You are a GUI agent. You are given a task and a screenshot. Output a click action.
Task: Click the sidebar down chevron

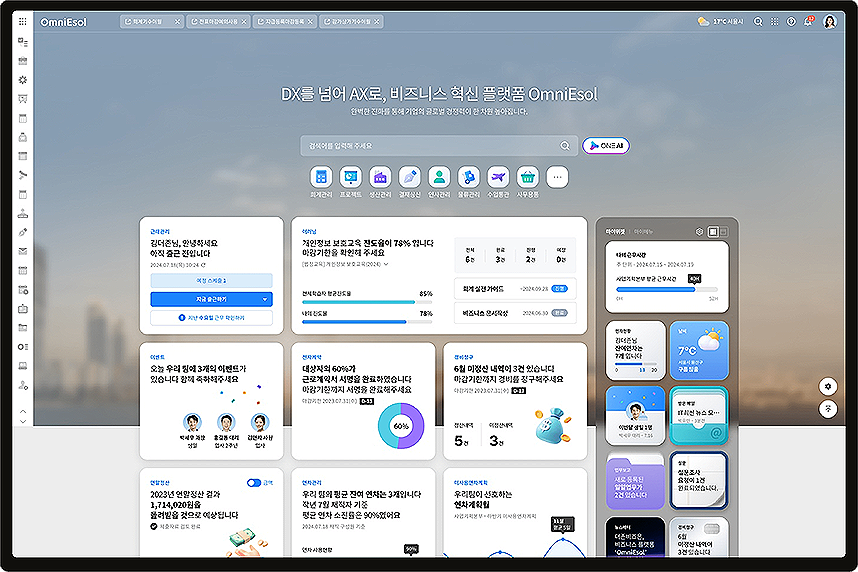[22, 421]
